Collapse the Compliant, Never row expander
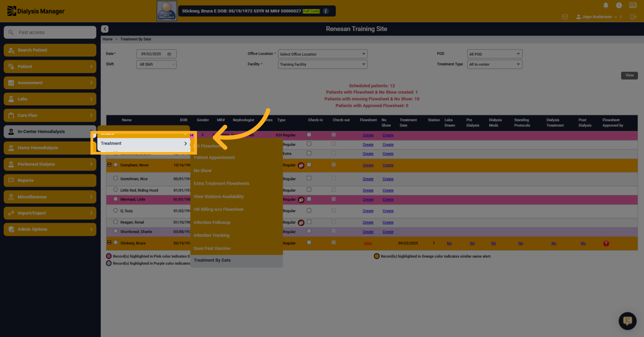 click(109, 165)
